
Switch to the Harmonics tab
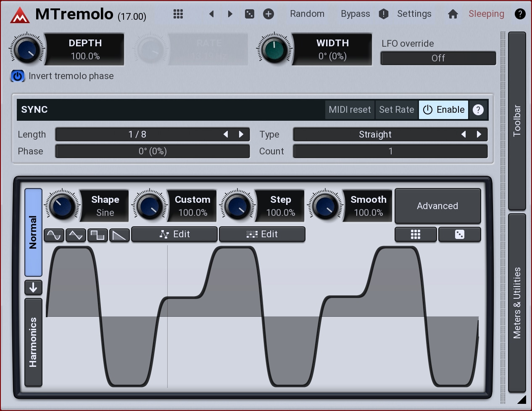click(x=33, y=342)
